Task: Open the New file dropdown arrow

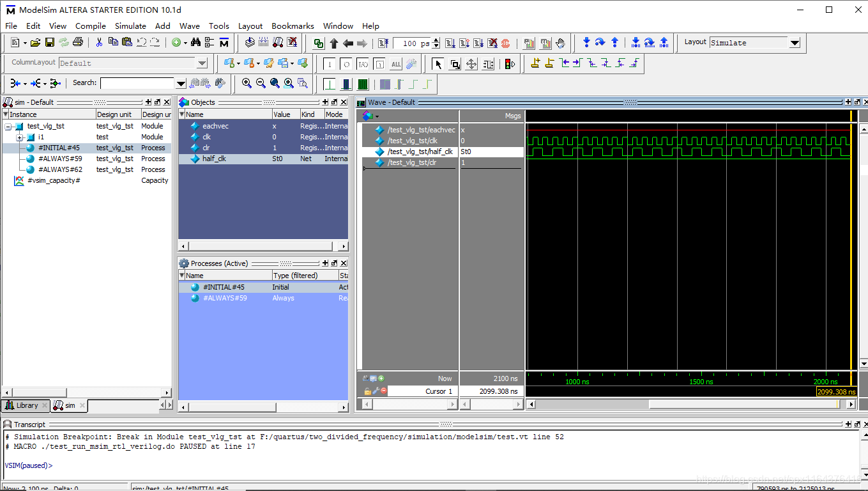Action: [25, 43]
